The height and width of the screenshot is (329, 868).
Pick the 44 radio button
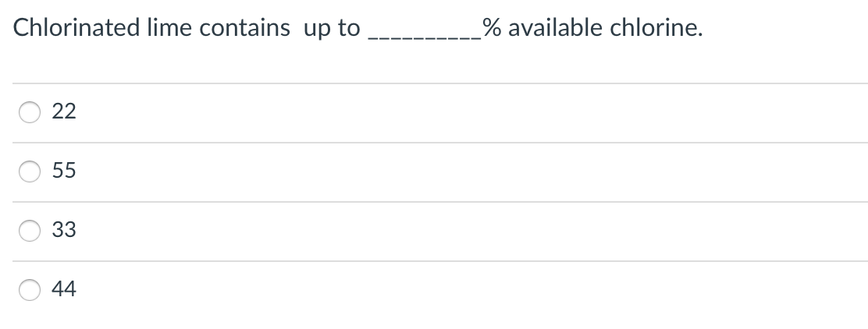pos(30,290)
